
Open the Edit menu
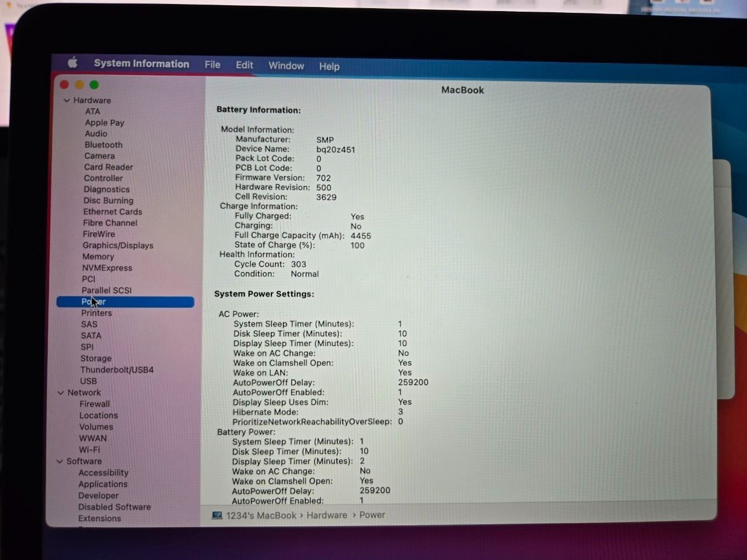(x=244, y=65)
